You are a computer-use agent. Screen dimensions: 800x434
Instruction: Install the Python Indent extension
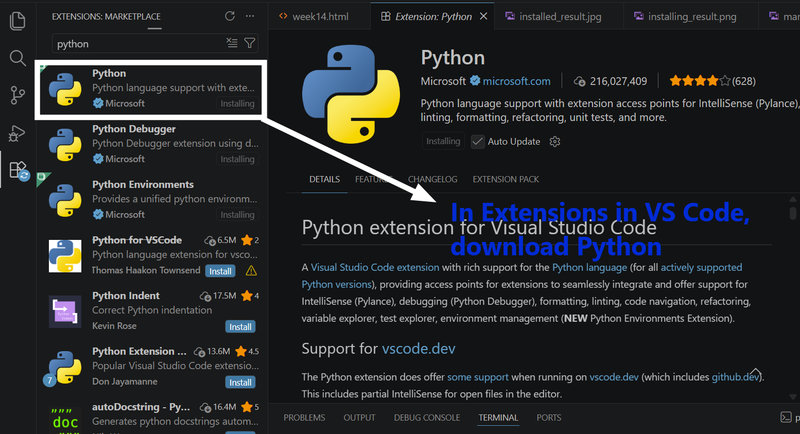pyautogui.click(x=240, y=326)
